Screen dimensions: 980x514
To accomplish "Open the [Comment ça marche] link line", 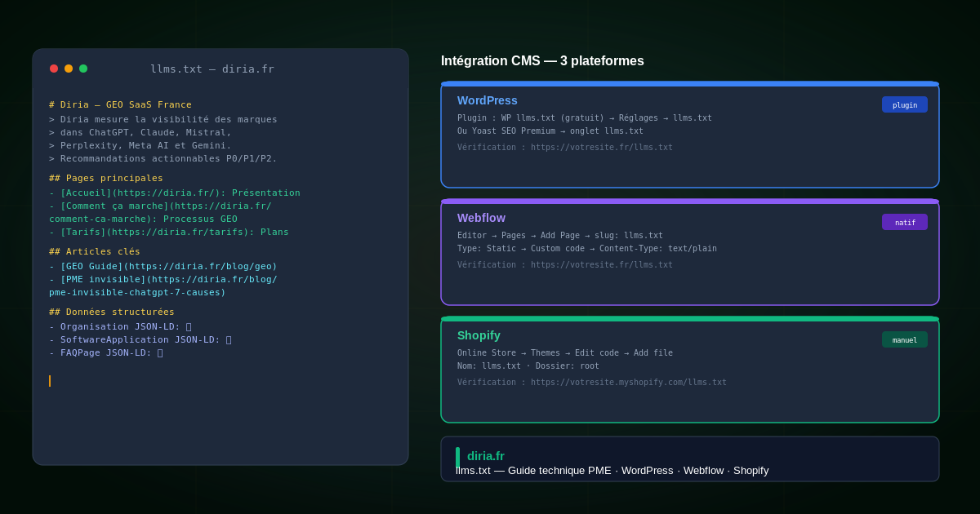I will (x=160, y=206).
